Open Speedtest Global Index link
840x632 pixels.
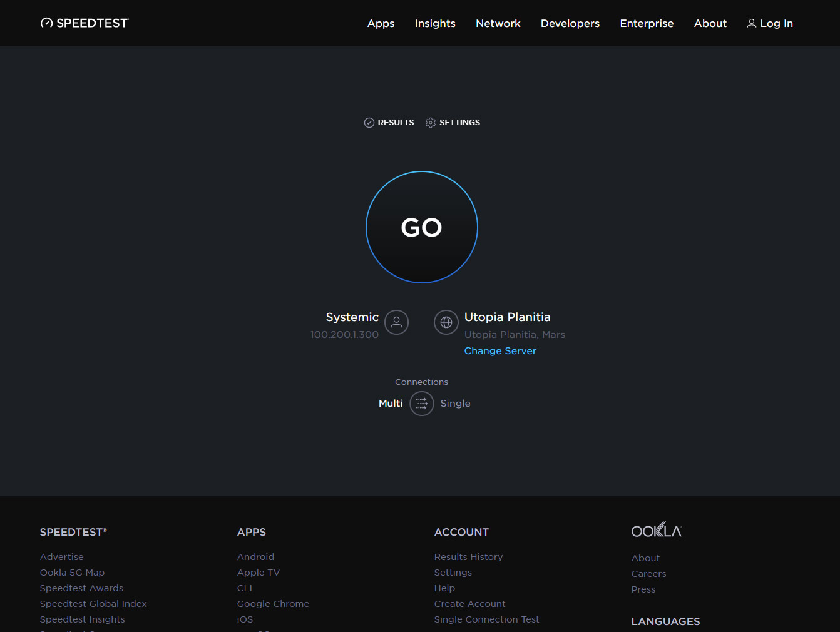point(93,604)
